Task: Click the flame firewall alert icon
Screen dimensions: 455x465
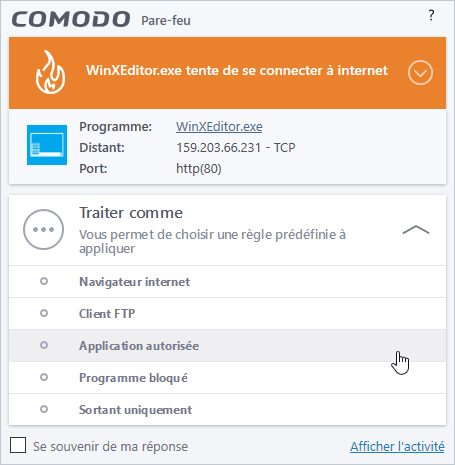Action: point(50,72)
